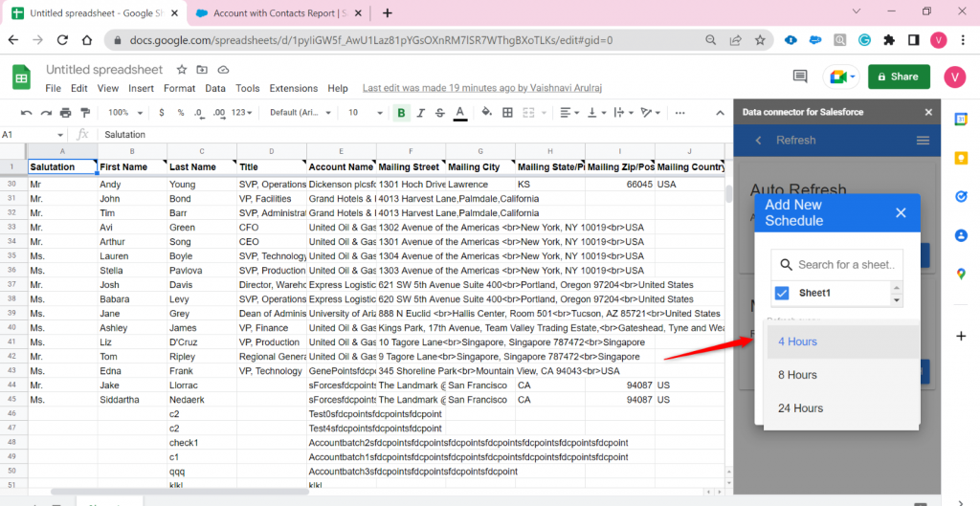Open Google Maps side panel
This screenshot has height=506, width=980.
tap(961, 274)
